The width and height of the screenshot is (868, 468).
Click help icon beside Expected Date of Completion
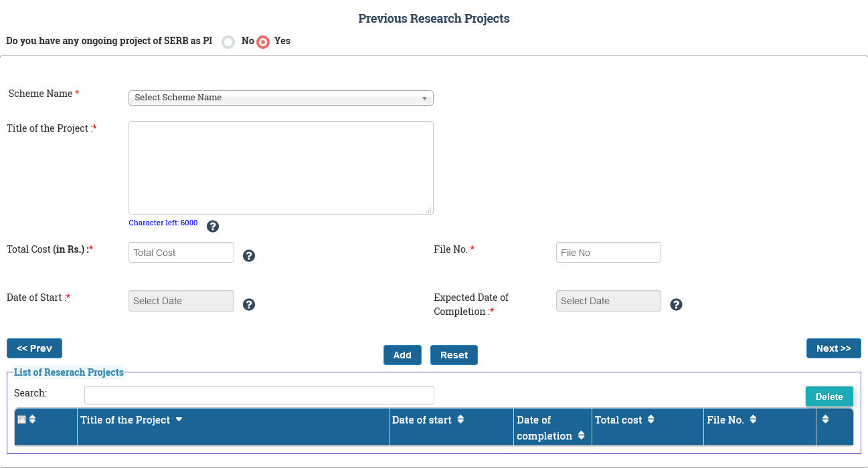click(676, 304)
